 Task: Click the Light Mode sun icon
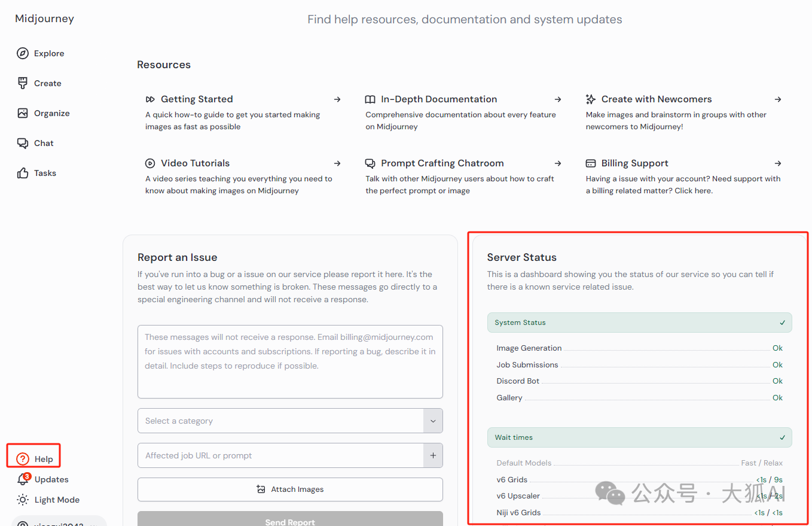[23, 500]
